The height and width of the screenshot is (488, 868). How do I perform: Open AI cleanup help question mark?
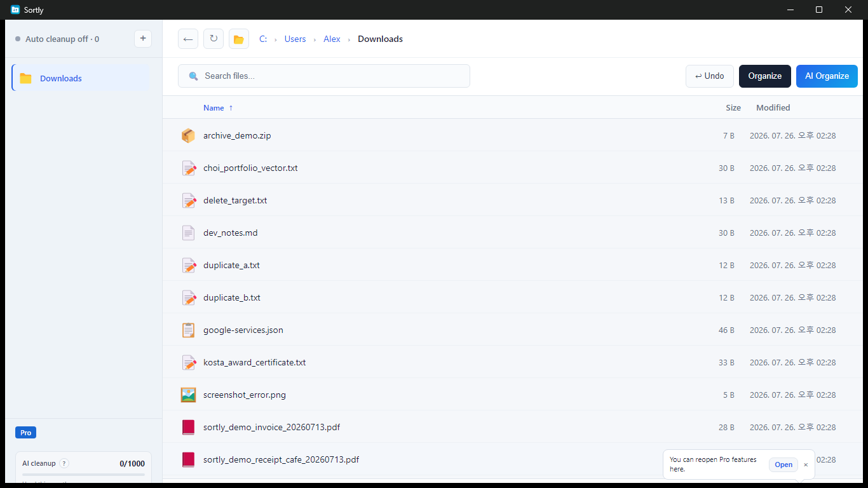click(x=64, y=464)
